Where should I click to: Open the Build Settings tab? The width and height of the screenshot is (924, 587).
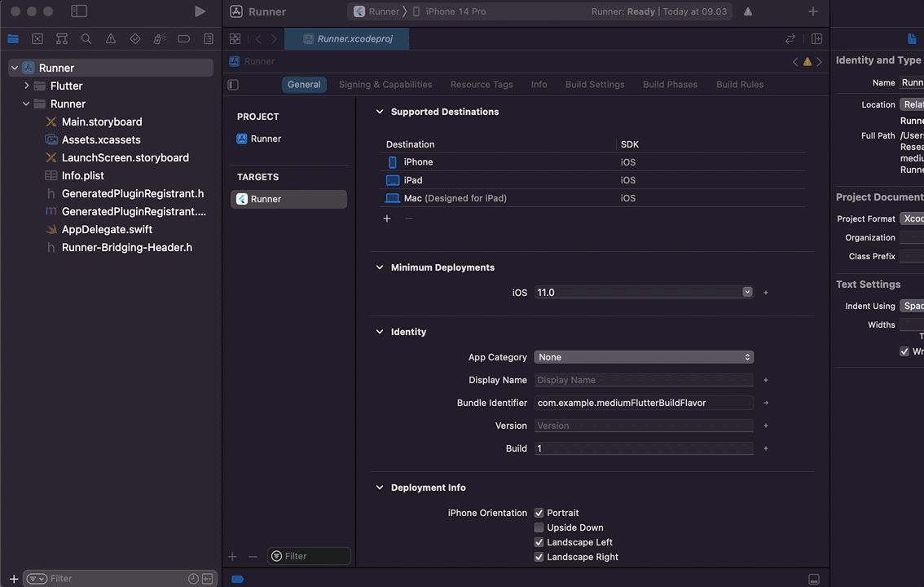595,84
